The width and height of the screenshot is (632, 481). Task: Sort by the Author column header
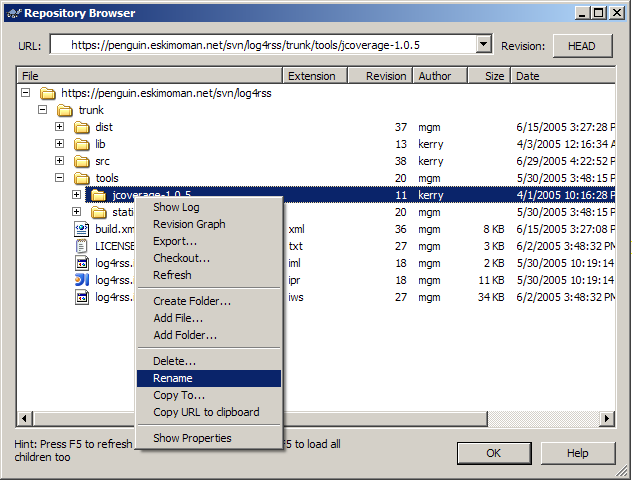tap(440, 76)
